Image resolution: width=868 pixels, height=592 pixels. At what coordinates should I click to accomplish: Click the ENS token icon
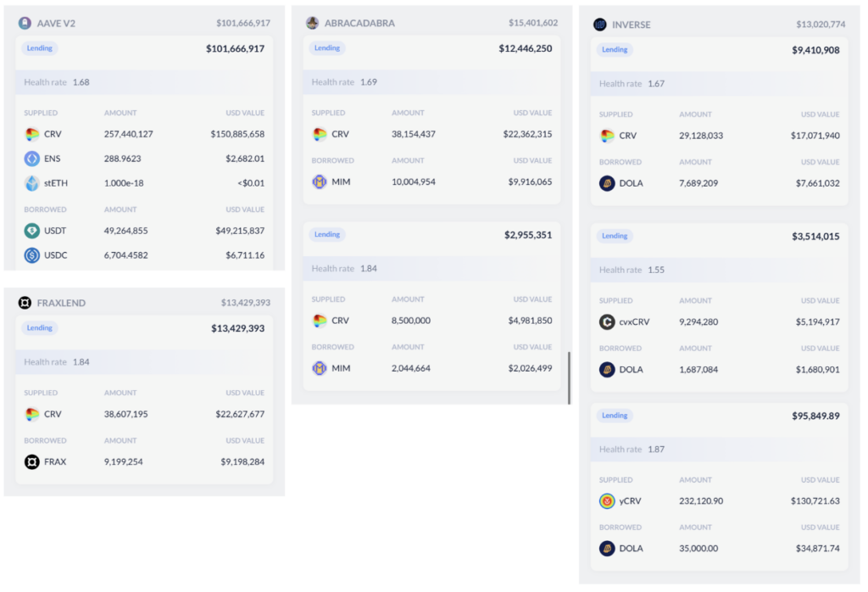[x=32, y=159]
